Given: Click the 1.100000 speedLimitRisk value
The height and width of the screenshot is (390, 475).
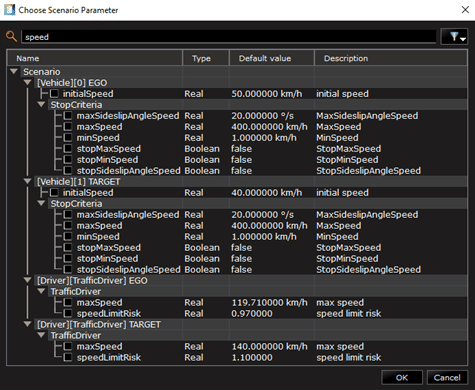Looking at the screenshot, I should pos(252,358).
